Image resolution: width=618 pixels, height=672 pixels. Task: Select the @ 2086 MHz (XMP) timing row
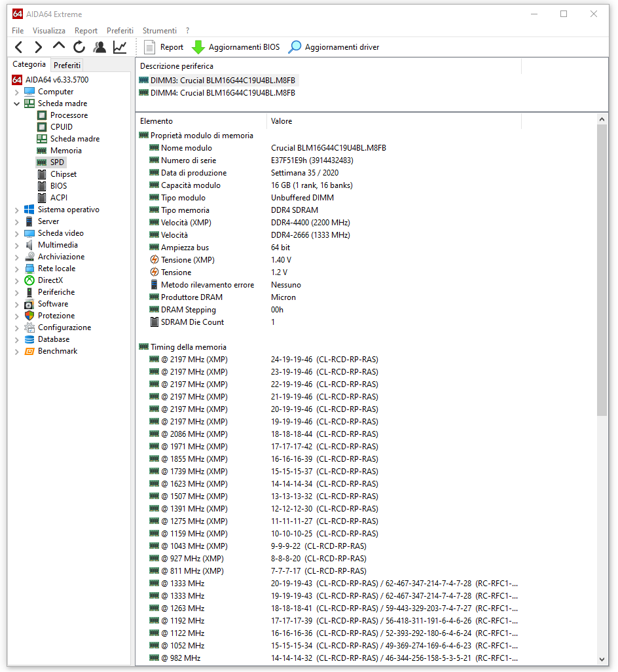(x=329, y=434)
